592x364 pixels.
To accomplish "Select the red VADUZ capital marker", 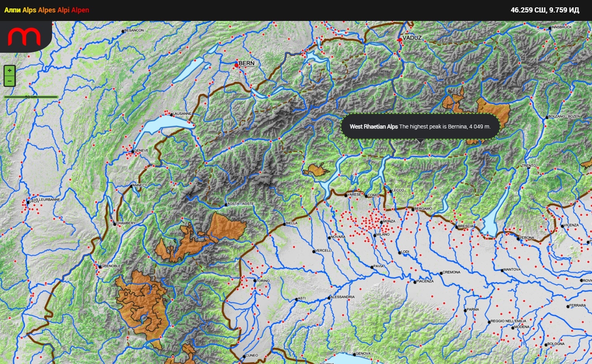I will click(400, 40).
